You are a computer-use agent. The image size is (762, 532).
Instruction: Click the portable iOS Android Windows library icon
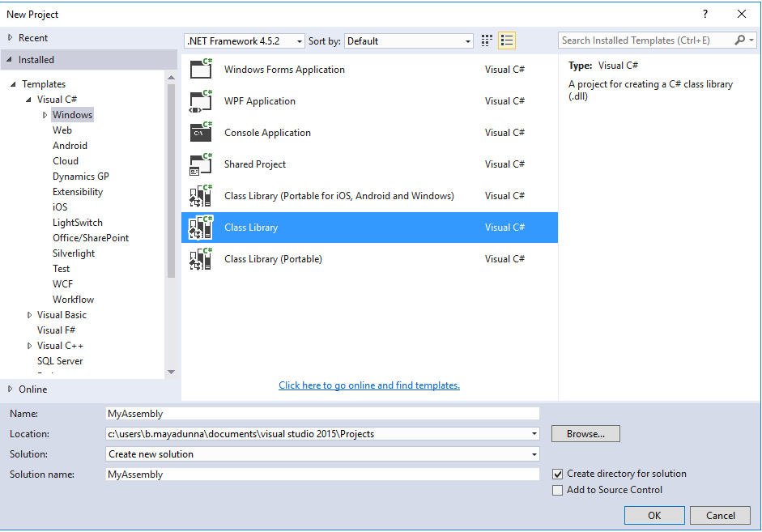[x=201, y=196]
